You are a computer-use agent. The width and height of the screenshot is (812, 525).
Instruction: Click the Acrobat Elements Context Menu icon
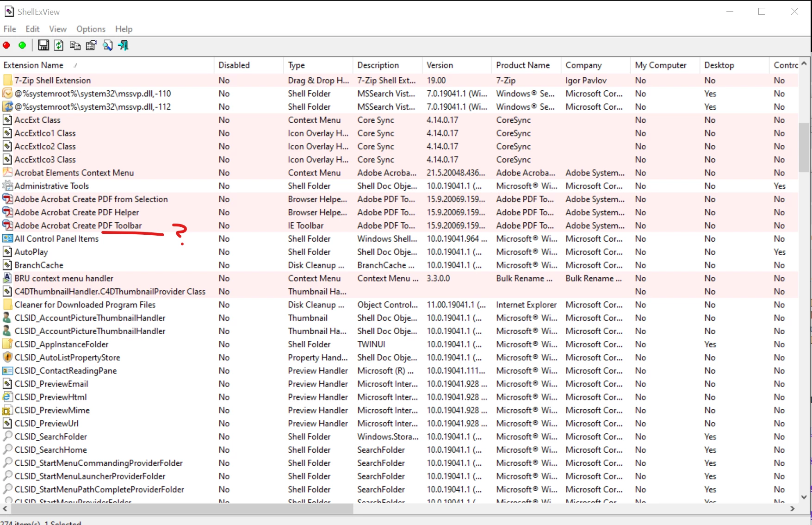tap(7, 173)
